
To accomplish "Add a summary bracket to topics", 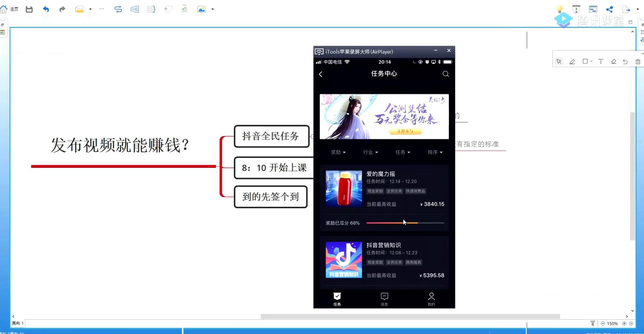I will [x=151, y=9].
